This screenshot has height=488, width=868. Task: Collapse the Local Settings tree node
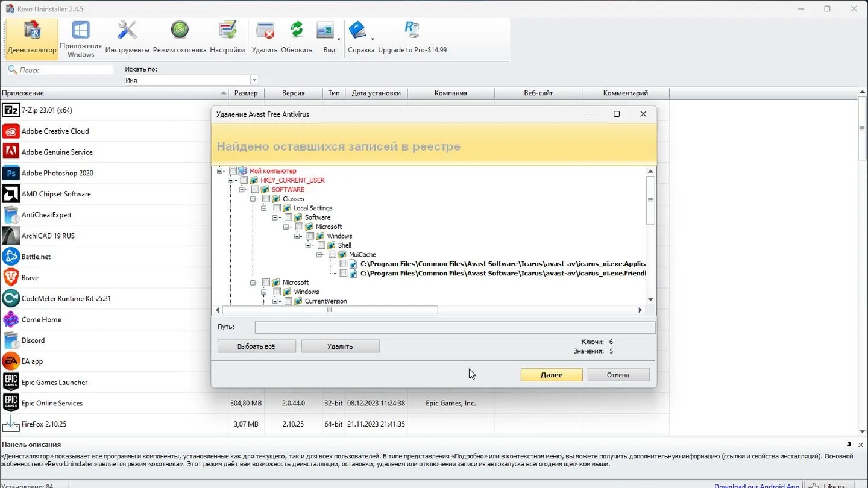point(265,208)
